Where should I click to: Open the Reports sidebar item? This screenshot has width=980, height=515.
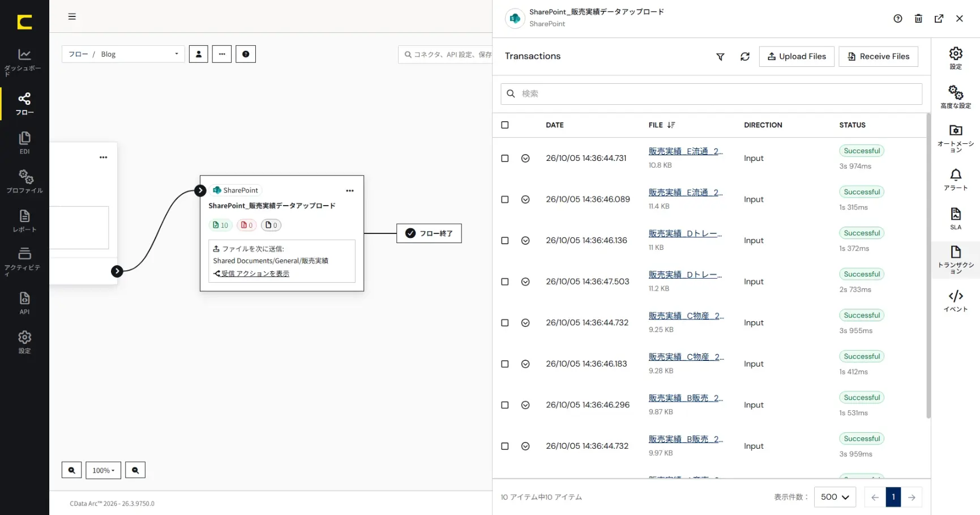tap(24, 221)
